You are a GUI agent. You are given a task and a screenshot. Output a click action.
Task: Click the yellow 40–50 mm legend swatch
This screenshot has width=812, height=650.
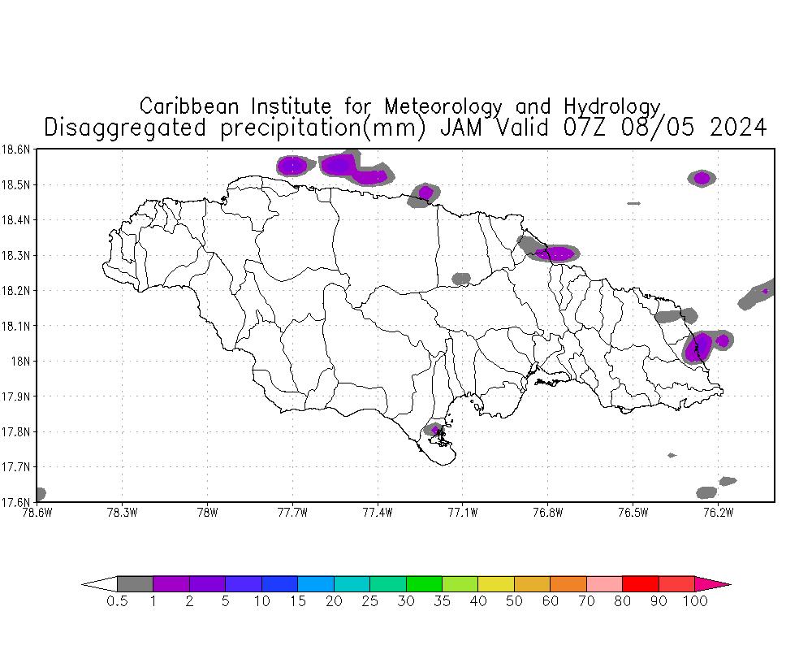point(496,583)
